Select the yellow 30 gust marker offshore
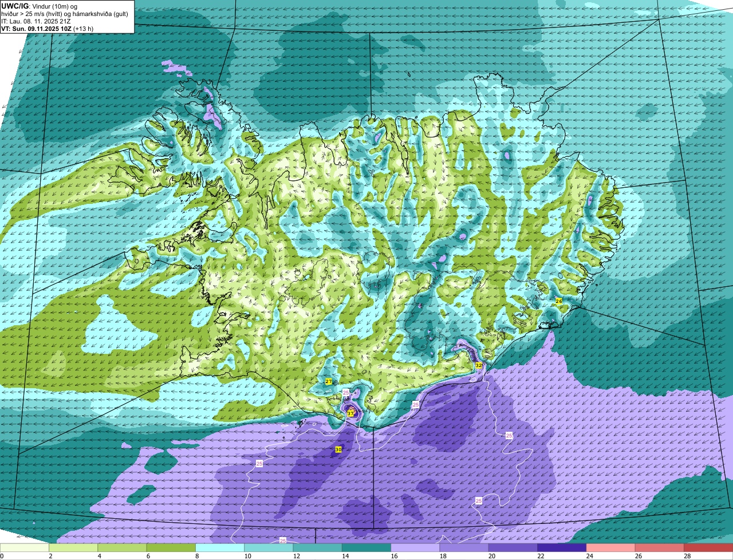733x560 pixels. click(x=338, y=449)
